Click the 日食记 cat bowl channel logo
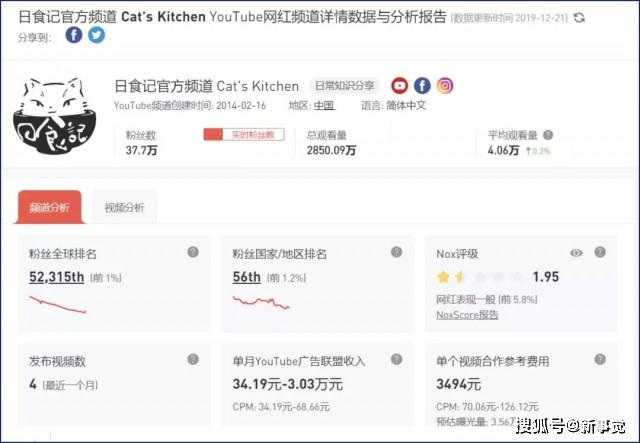The width and height of the screenshot is (640, 443). coord(55,116)
